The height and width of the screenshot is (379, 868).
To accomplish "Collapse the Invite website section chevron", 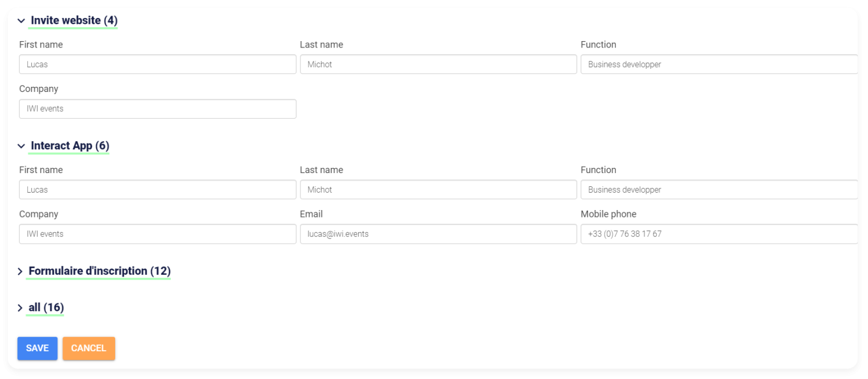I will pyautogui.click(x=21, y=21).
